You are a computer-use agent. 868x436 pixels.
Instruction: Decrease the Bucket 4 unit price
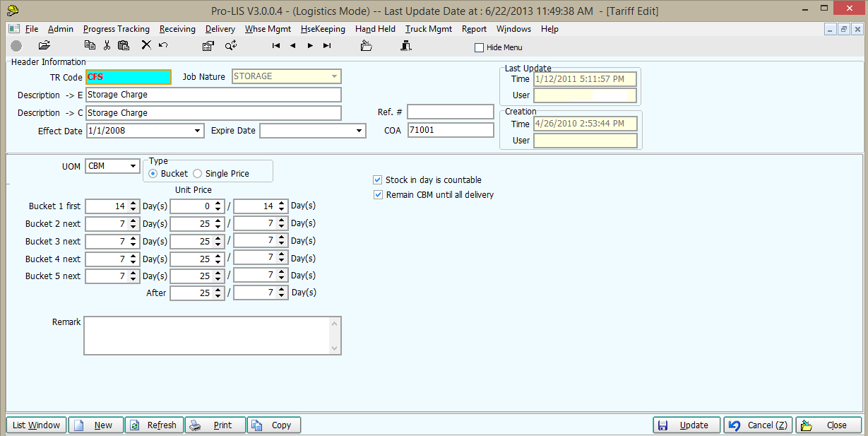218,262
